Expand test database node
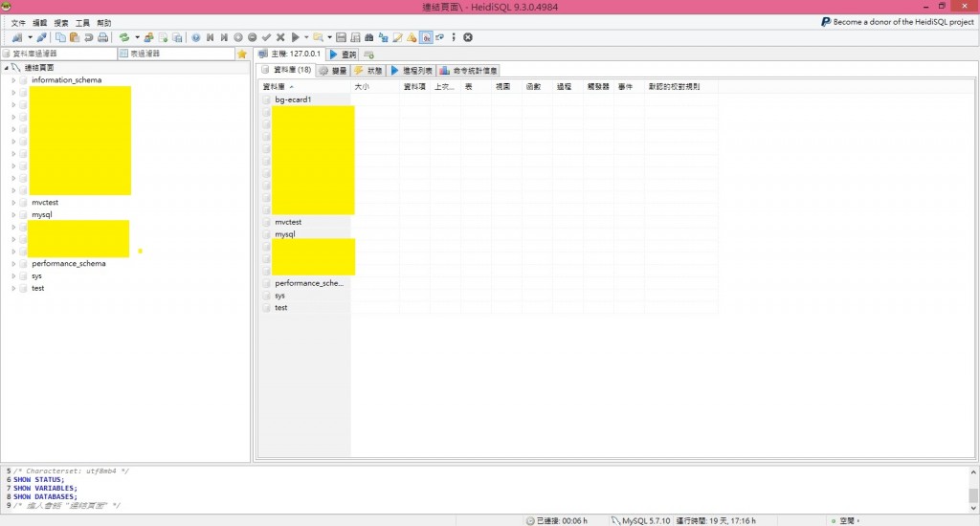Screen dimensions: 980x526 (x=13, y=288)
